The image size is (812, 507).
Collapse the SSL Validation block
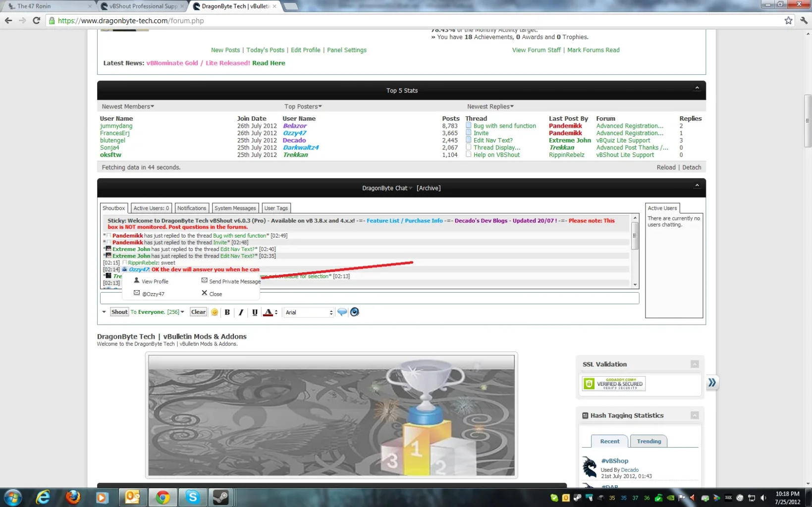tap(695, 364)
